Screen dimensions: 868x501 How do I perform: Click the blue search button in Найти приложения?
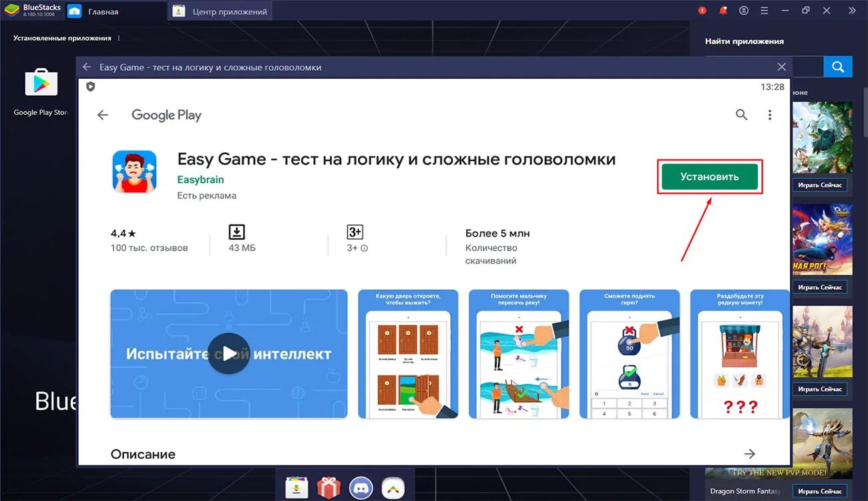point(838,67)
